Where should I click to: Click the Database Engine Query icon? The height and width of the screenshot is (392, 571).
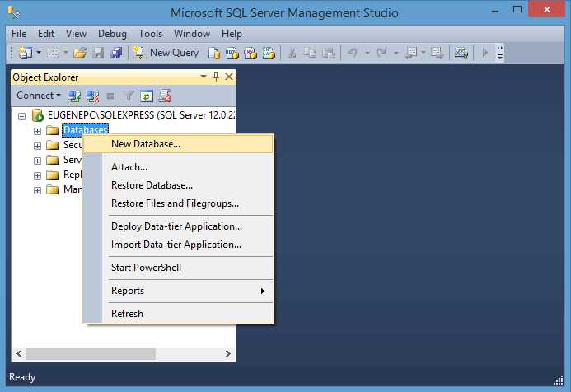(214, 53)
